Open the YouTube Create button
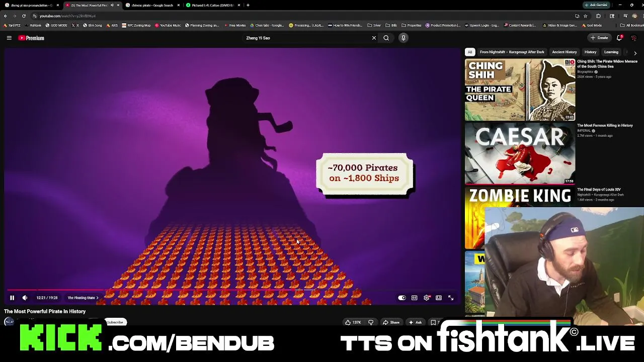The height and width of the screenshot is (362, 644). [600, 38]
